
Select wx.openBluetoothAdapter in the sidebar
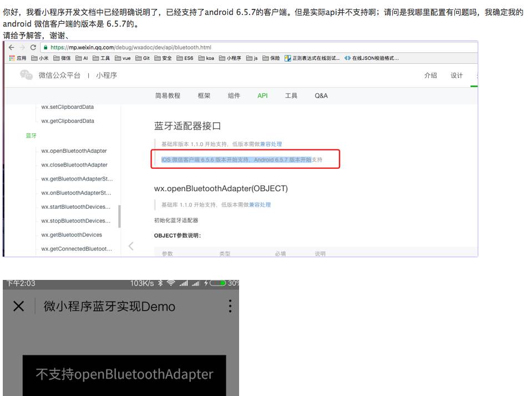click(x=74, y=151)
